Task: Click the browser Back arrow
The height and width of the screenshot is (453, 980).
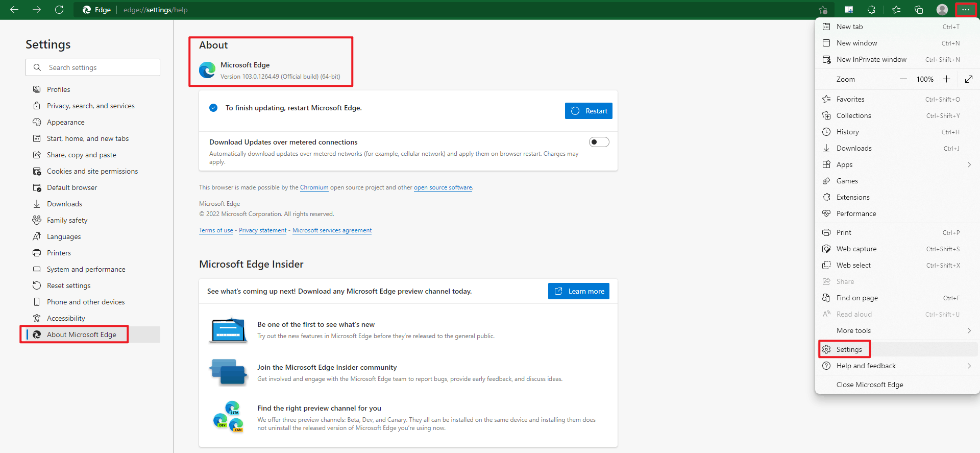Action: click(x=14, y=10)
